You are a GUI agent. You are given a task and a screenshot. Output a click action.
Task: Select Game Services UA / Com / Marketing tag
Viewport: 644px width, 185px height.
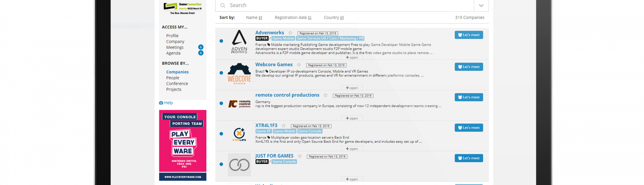330,38
